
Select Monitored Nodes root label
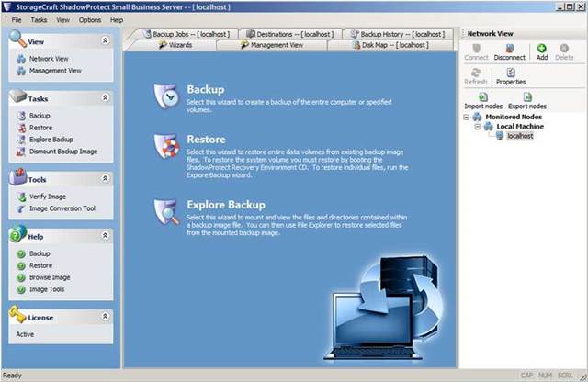click(514, 117)
